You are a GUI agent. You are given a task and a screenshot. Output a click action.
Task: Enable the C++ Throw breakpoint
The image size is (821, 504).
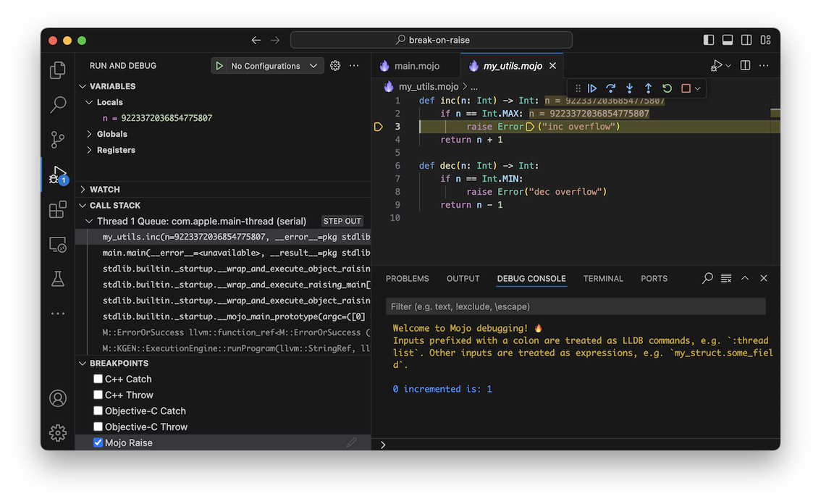click(x=98, y=395)
